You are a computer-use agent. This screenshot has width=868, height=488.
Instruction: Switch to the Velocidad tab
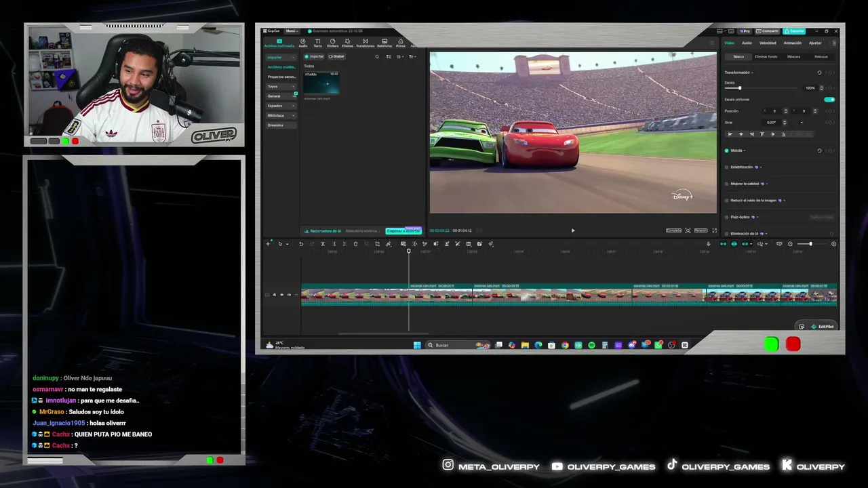tap(768, 43)
